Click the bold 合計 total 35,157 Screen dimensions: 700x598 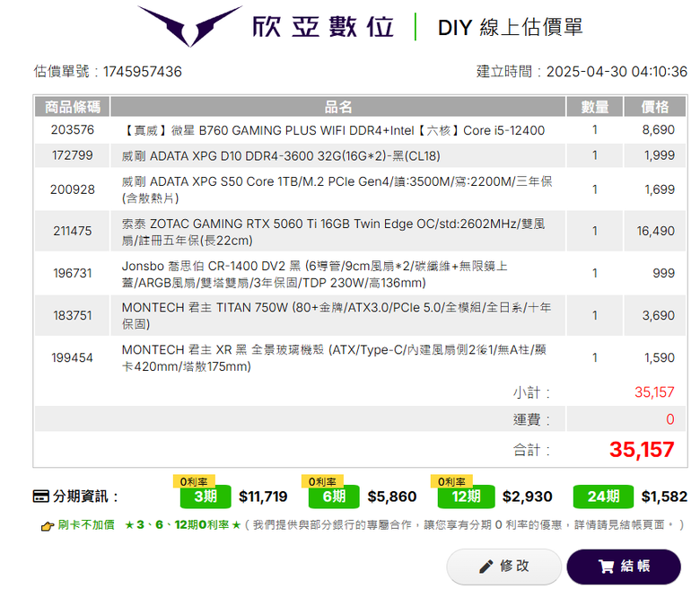pyautogui.click(x=642, y=449)
